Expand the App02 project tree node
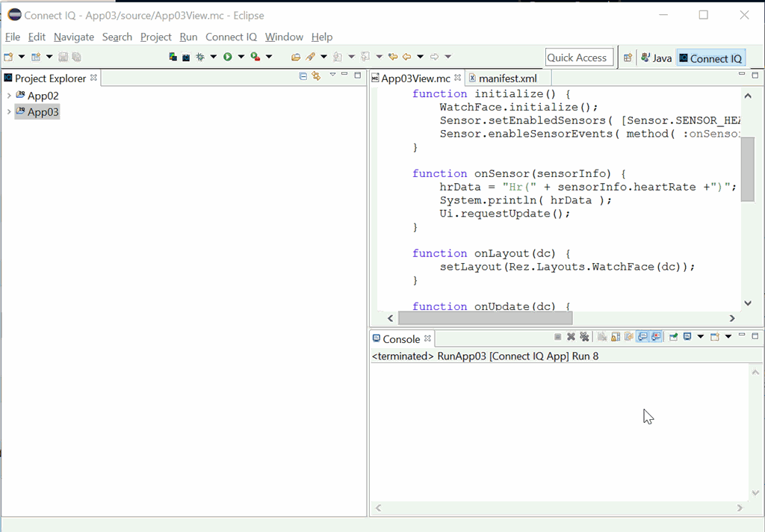 coord(9,96)
